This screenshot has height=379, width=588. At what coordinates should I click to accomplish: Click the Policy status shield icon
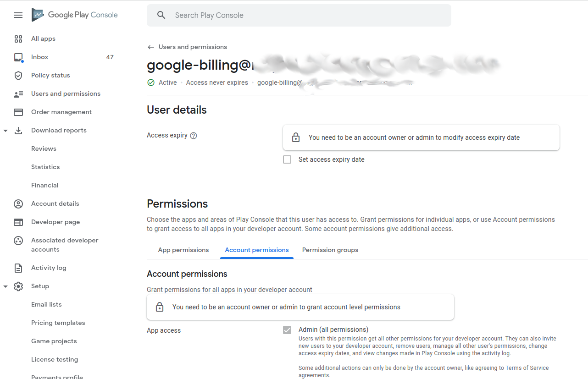(x=18, y=76)
